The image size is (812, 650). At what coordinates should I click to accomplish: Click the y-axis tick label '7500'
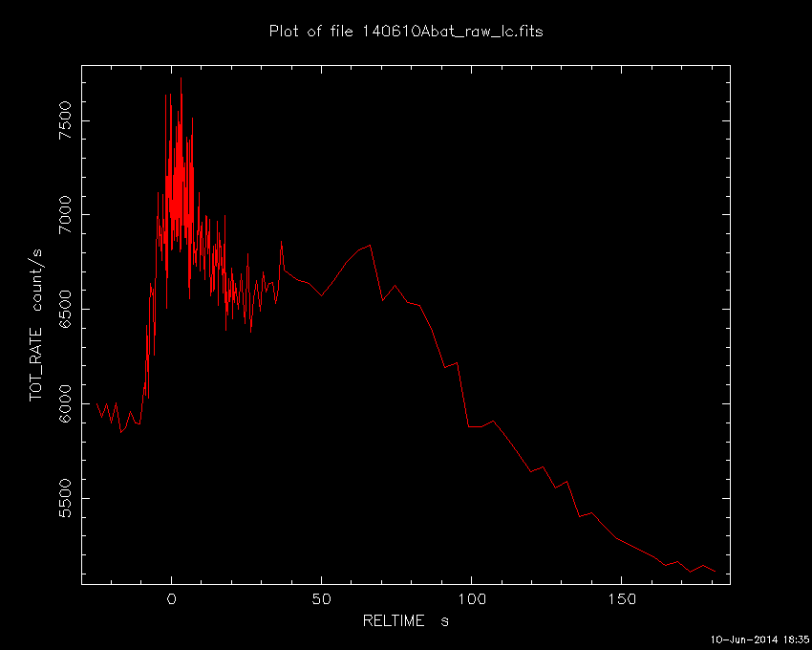[65, 120]
